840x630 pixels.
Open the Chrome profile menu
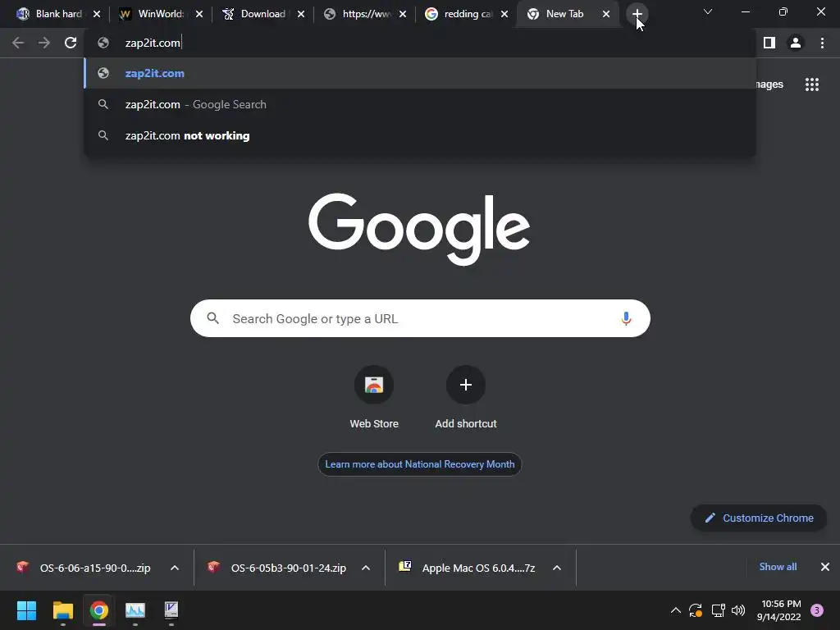pyautogui.click(x=796, y=43)
